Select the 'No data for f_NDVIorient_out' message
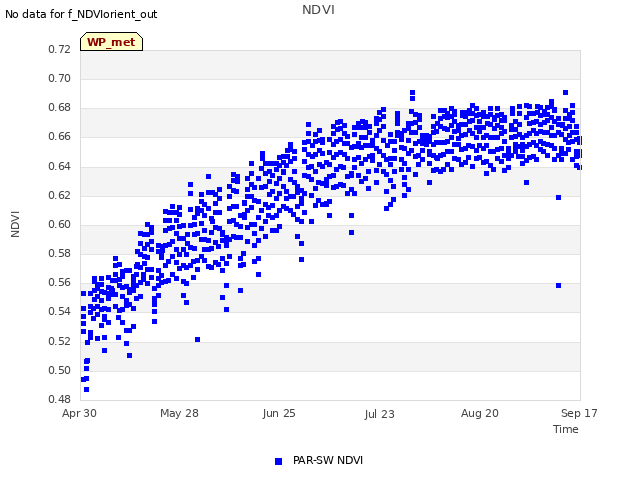Screen dimensions: 640x480 pos(81,14)
